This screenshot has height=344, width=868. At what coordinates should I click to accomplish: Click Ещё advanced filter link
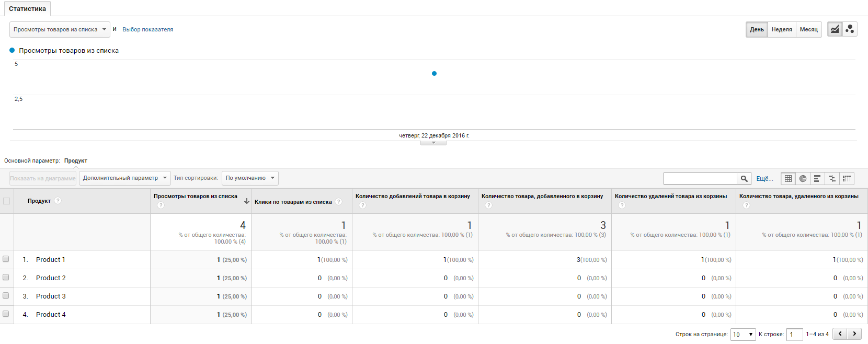(764, 179)
